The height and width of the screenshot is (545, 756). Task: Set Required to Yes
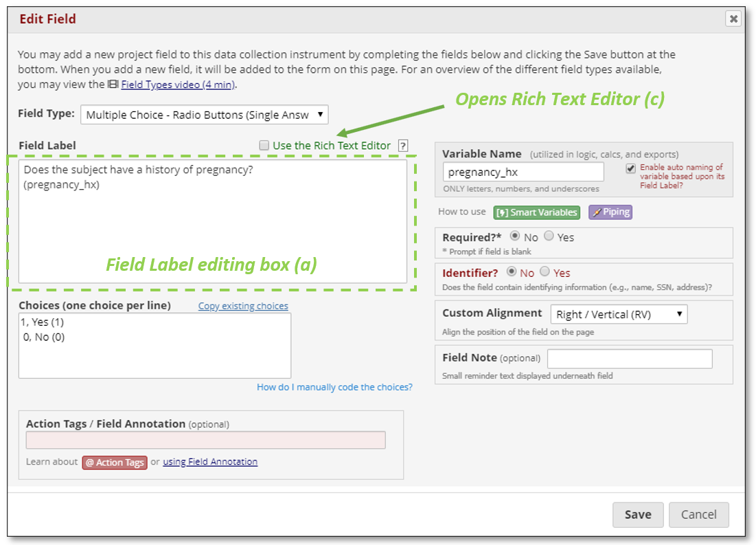[x=549, y=236]
